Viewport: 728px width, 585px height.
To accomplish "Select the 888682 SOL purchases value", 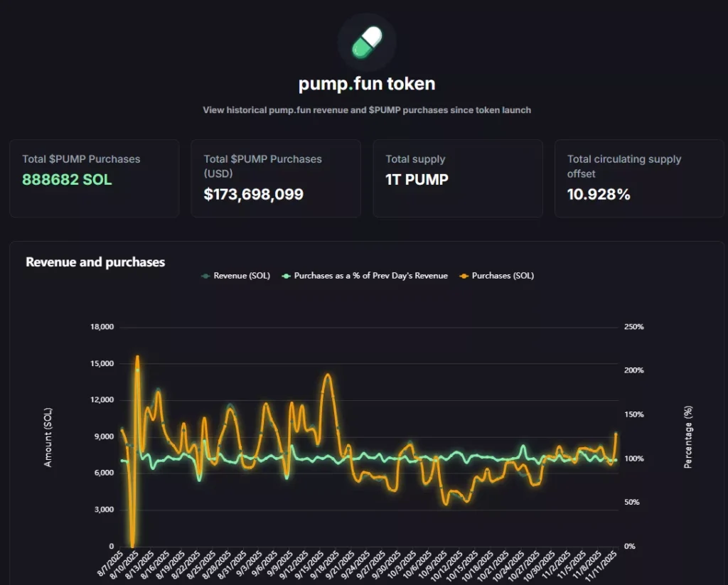I will click(x=67, y=180).
